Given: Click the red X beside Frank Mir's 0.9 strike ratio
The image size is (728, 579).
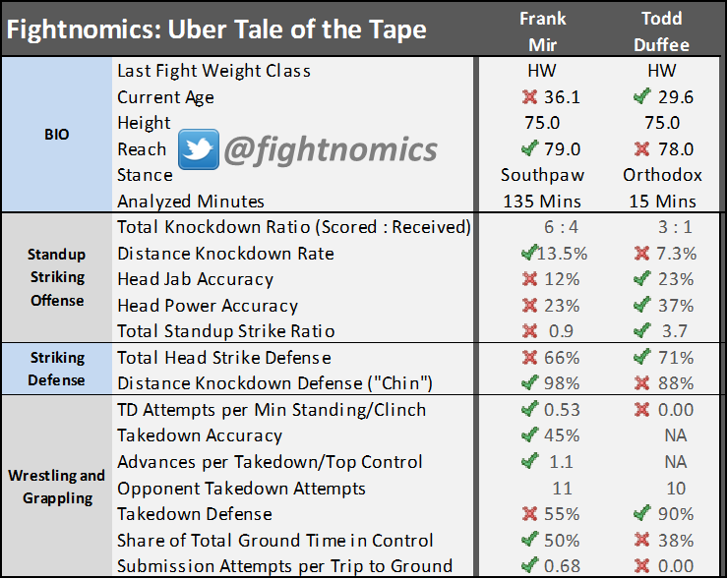Looking at the screenshot, I should coord(532,331).
